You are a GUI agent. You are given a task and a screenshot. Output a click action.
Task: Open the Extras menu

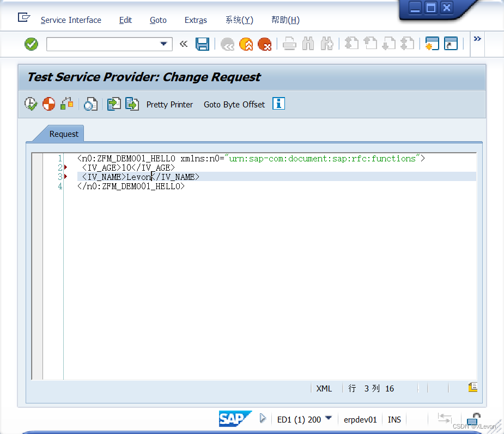(196, 20)
